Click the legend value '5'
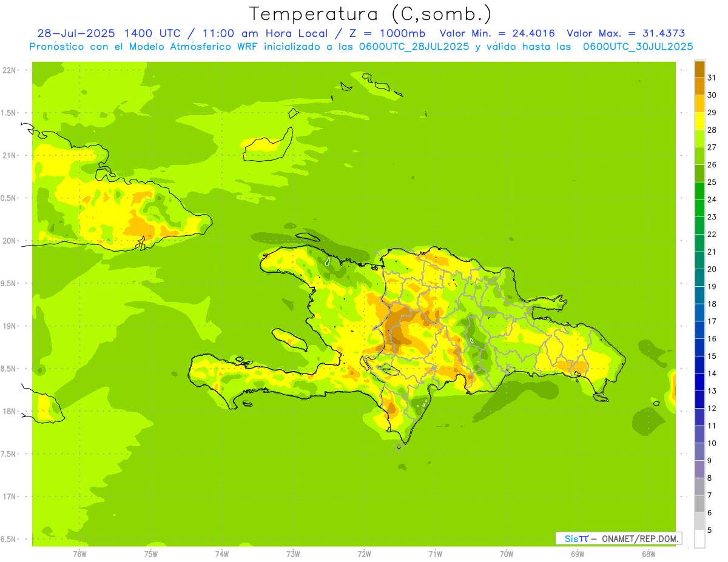 [x=709, y=530]
